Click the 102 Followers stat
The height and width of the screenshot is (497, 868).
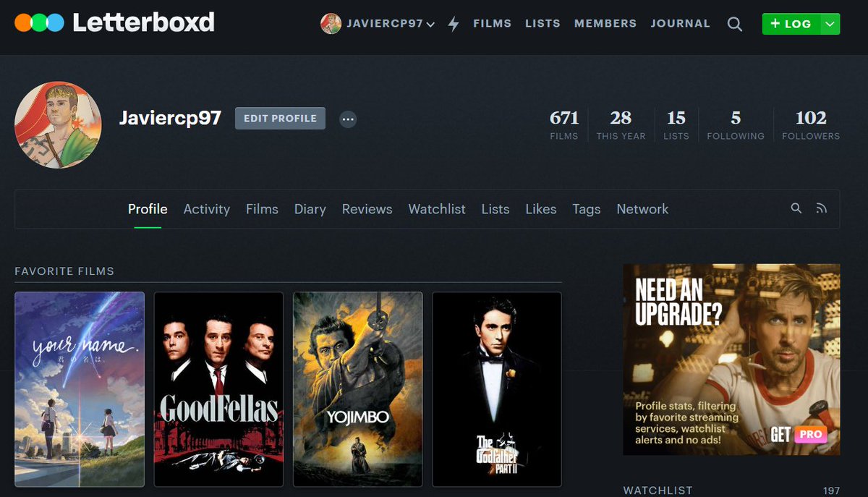tap(811, 124)
